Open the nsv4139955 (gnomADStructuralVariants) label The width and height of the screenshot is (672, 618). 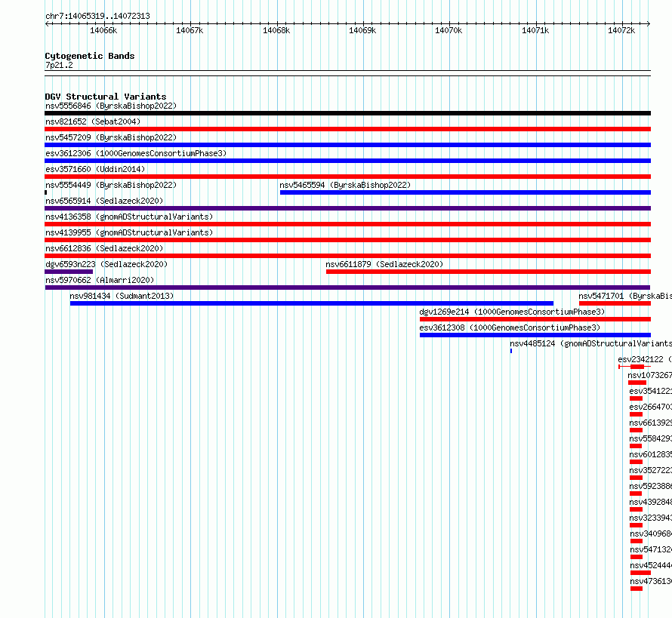coord(129,232)
